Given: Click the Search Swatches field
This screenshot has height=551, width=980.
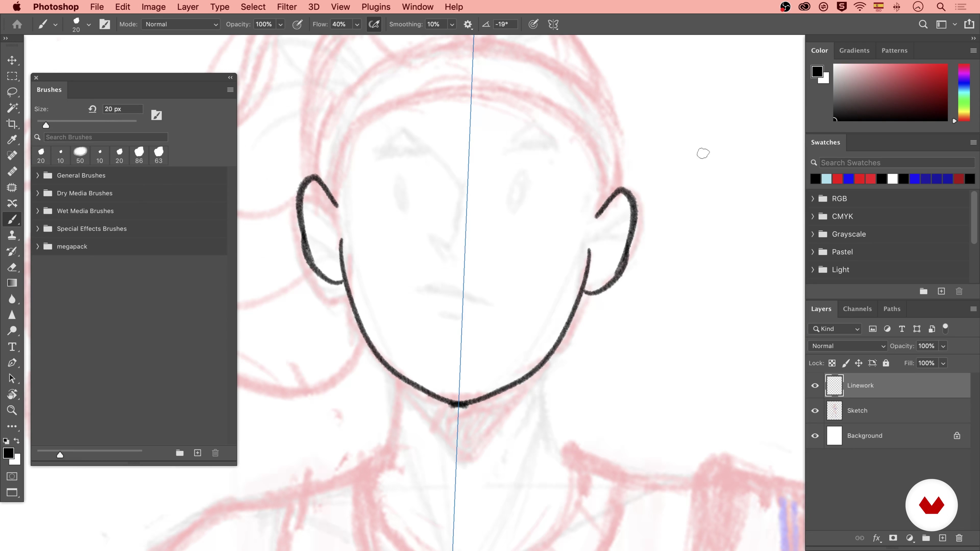Looking at the screenshot, I should [x=897, y=163].
